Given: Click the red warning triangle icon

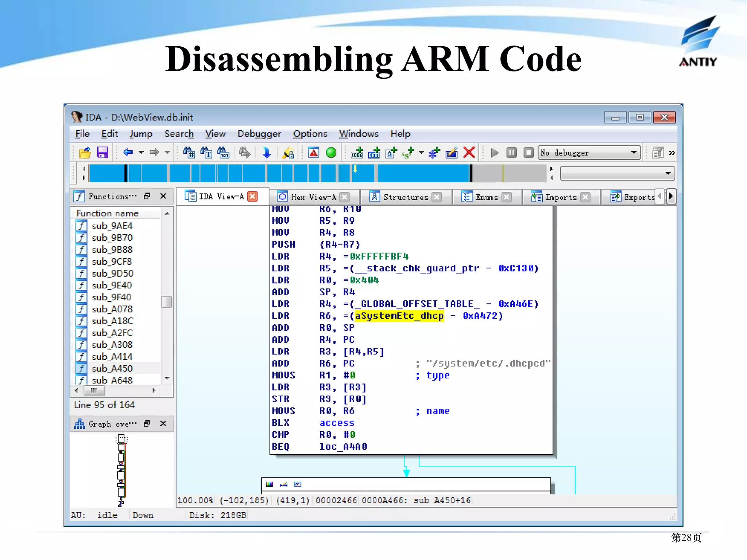Looking at the screenshot, I should (314, 152).
